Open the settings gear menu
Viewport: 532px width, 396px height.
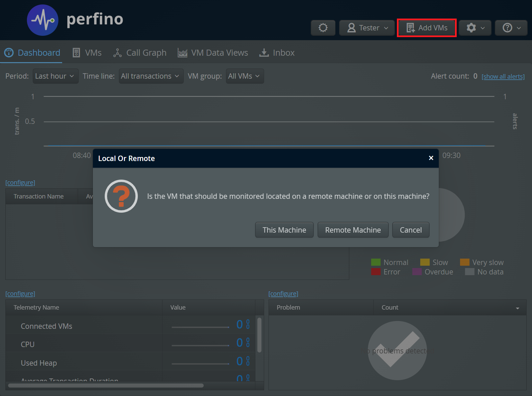pyautogui.click(x=475, y=28)
